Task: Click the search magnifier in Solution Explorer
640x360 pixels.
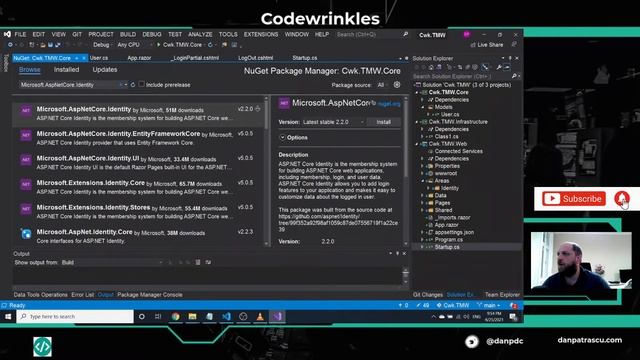Action: point(514,76)
